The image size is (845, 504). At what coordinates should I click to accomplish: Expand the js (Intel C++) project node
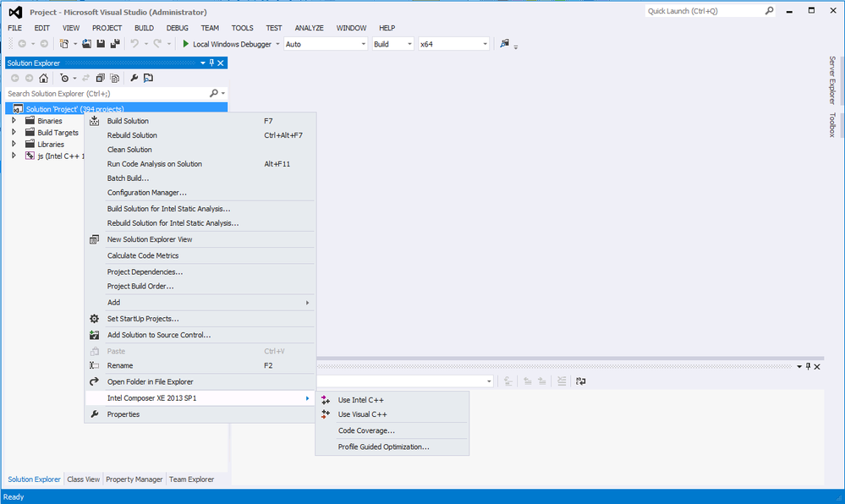click(14, 156)
